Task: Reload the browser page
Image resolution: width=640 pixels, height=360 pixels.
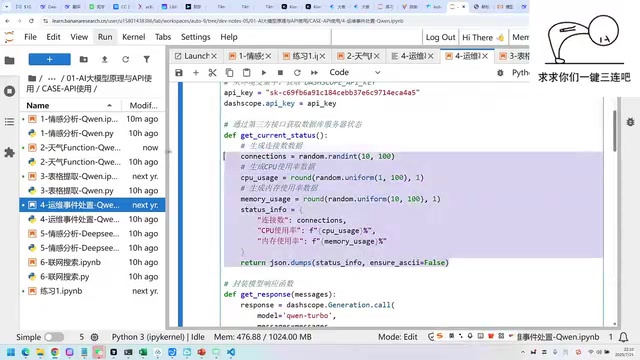Action: point(31,21)
